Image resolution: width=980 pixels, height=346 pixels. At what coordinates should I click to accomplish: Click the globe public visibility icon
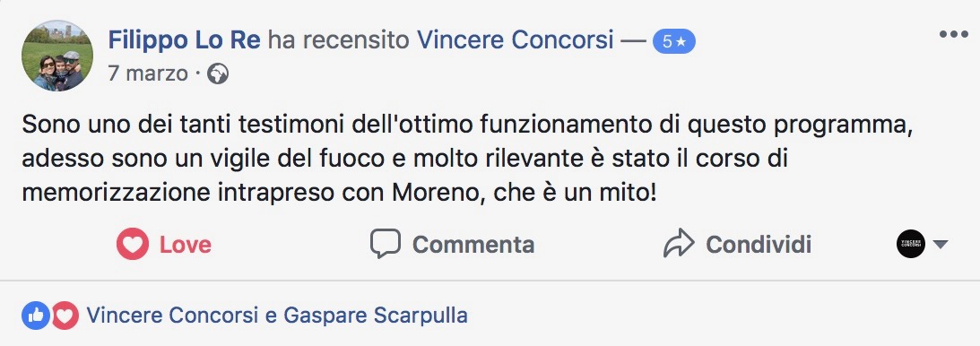click(218, 74)
